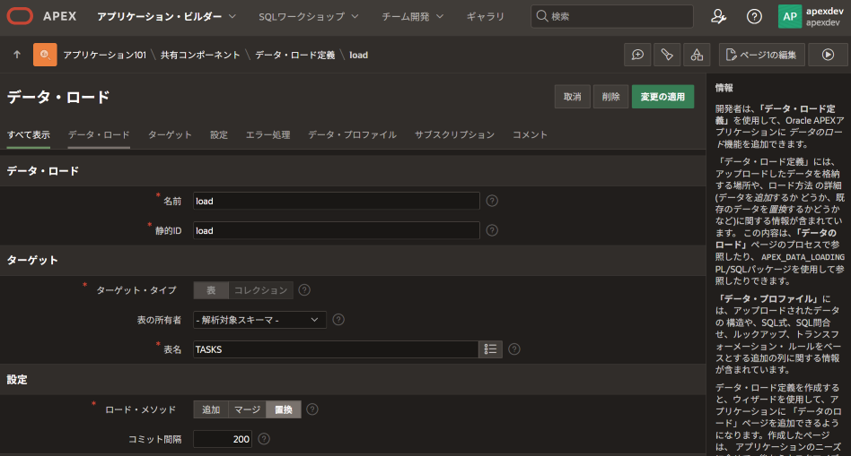Go up one level with arrow icon
The width and height of the screenshot is (851, 456).
17,55
